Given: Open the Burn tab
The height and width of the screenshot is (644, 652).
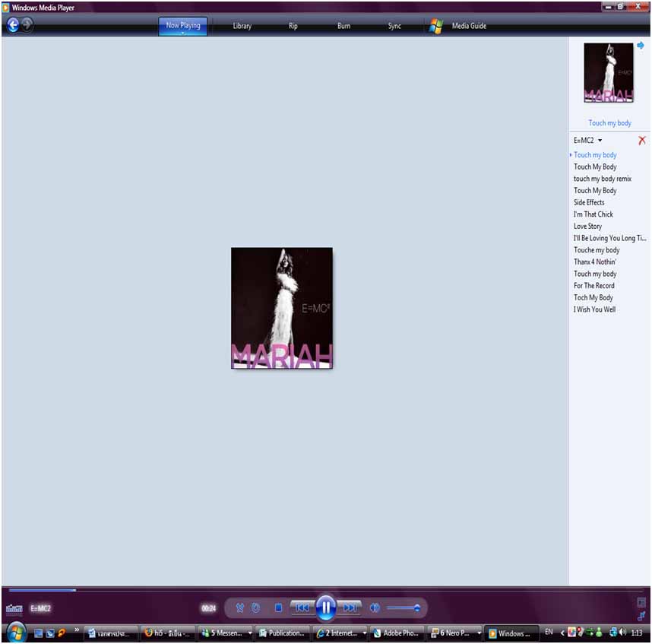Looking at the screenshot, I should click(344, 26).
